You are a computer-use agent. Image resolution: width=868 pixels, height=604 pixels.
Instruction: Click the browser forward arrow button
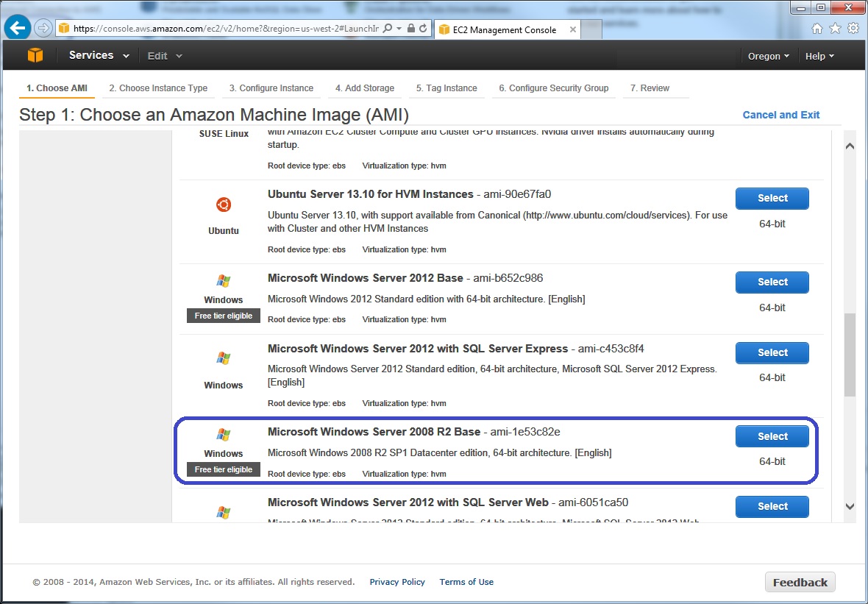43,28
